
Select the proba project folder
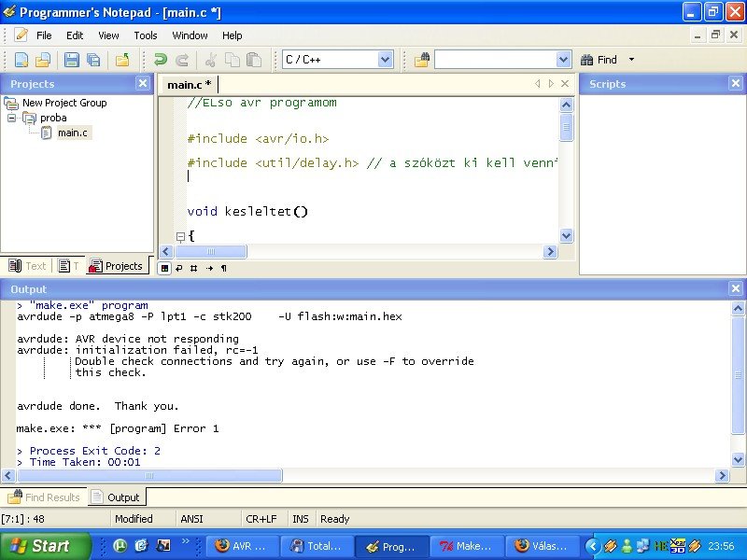point(53,119)
